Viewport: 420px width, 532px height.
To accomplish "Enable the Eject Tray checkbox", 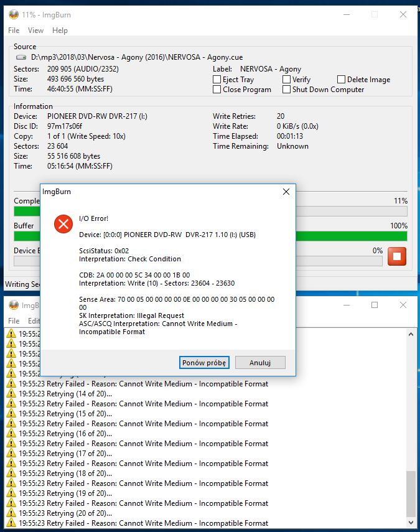I will (217, 80).
